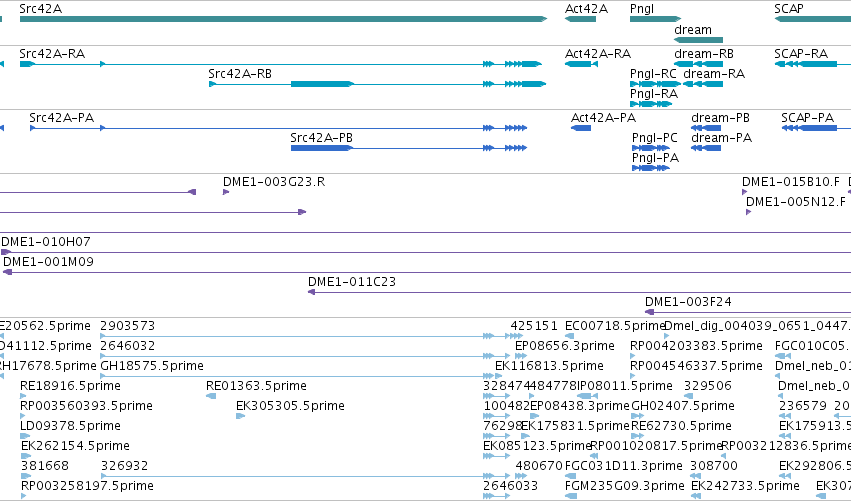Select the DME1-001M09 BAC label
Image resolution: width=851 pixels, height=501 pixels.
[48, 262]
